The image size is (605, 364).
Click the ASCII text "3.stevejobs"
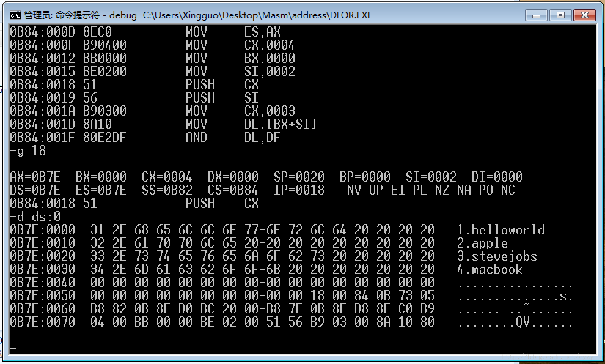pos(497,256)
